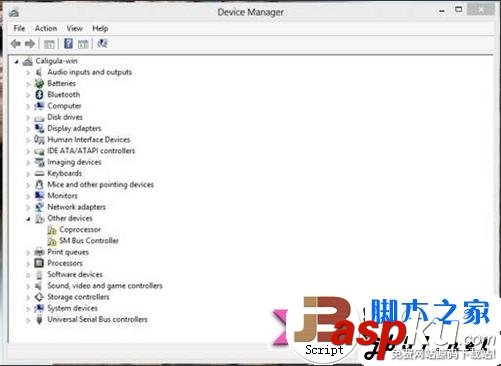Select the Caligula-win computer root node
501x366 pixels.
coord(56,61)
